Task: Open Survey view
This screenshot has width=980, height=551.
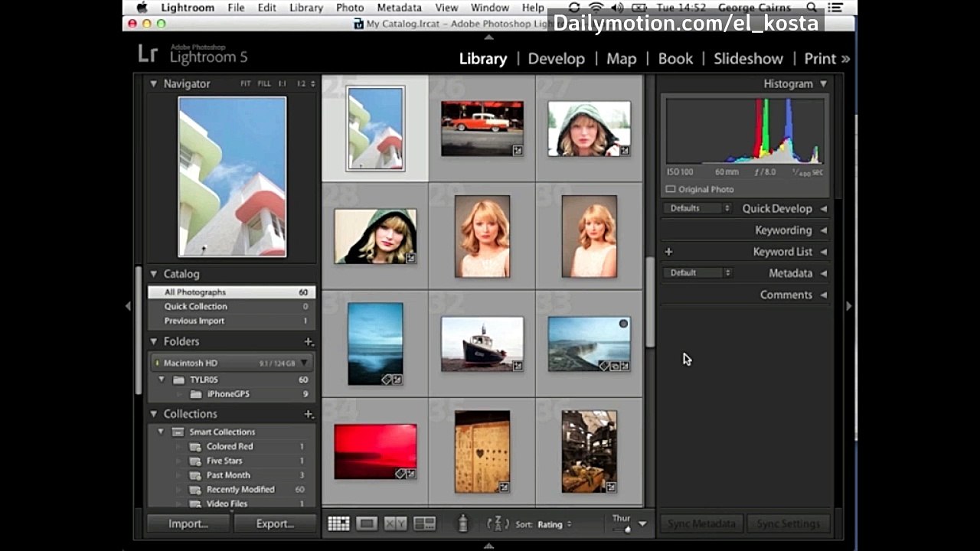Action: (x=424, y=524)
